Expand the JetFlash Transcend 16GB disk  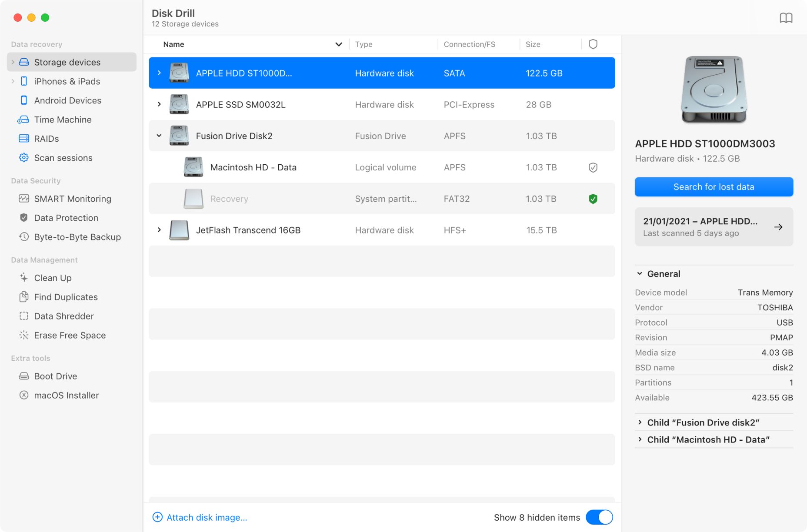click(159, 230)
